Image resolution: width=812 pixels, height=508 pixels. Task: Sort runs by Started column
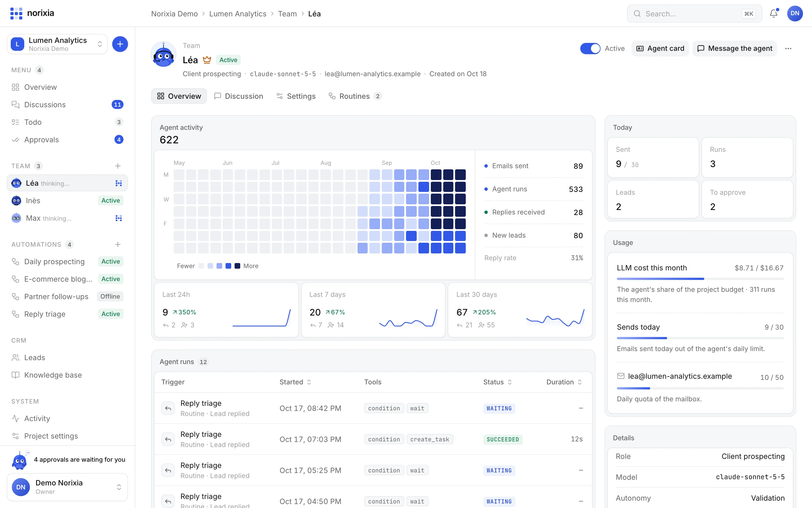[x=295, y=382]
